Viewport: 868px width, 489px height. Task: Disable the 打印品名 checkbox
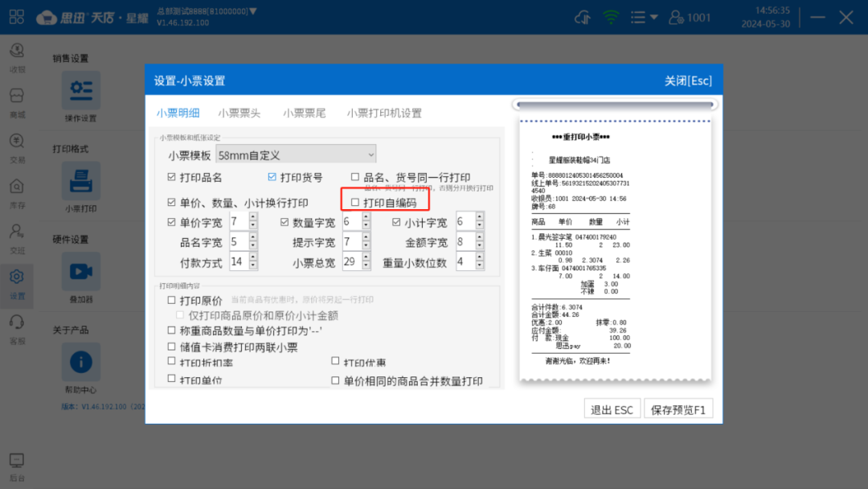point(170,176)
